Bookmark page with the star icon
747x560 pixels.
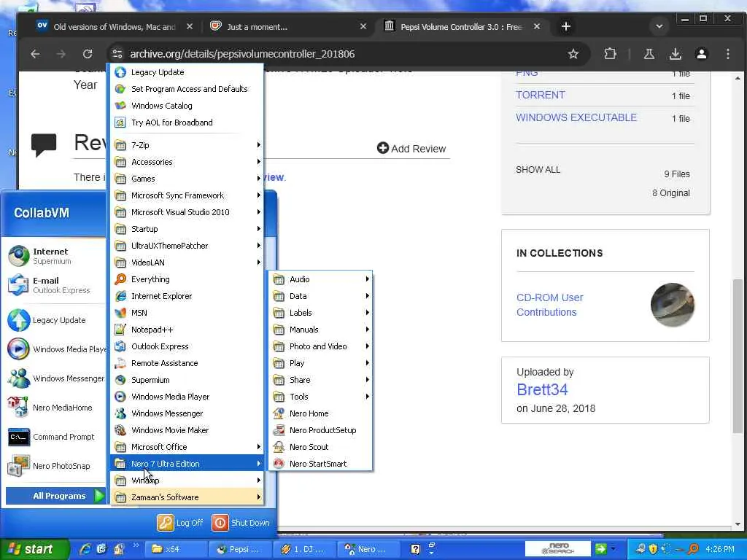[573, 54]
